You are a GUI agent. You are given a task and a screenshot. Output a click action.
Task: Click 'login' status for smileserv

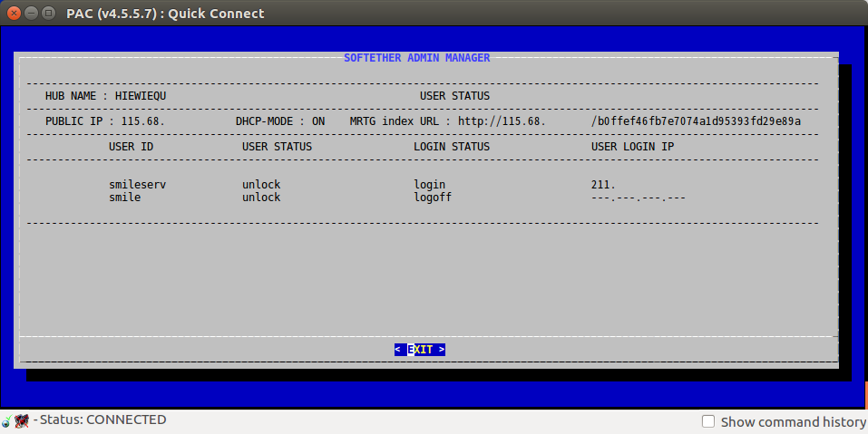tap(430, 185)
